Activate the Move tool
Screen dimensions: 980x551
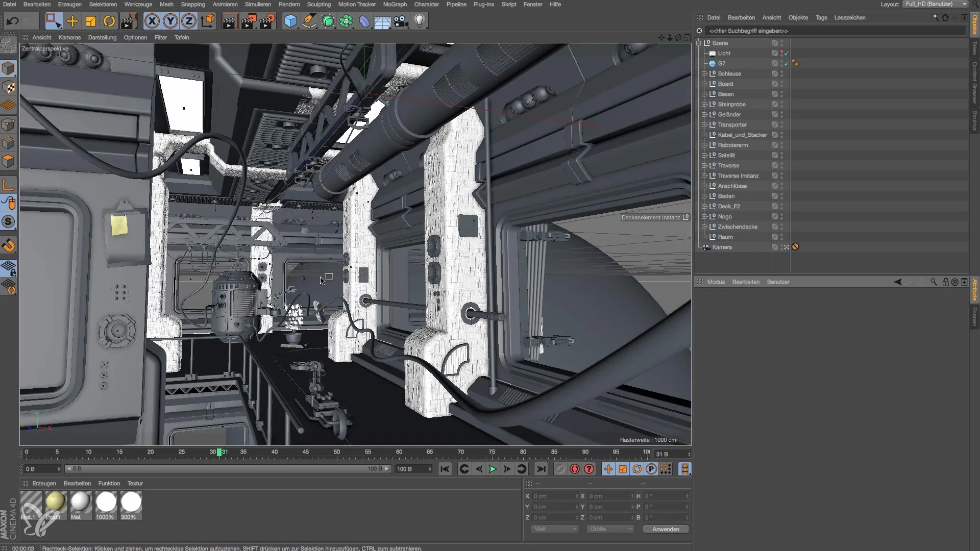72,21
